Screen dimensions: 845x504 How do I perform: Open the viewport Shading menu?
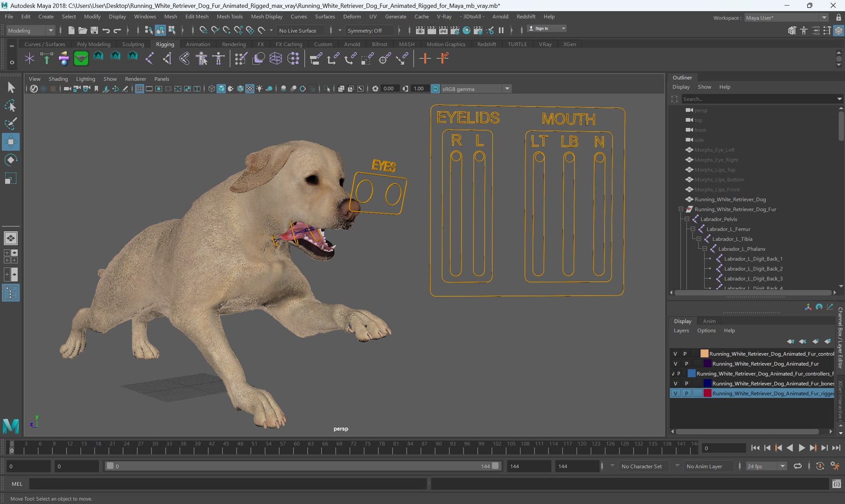point(58,79)
